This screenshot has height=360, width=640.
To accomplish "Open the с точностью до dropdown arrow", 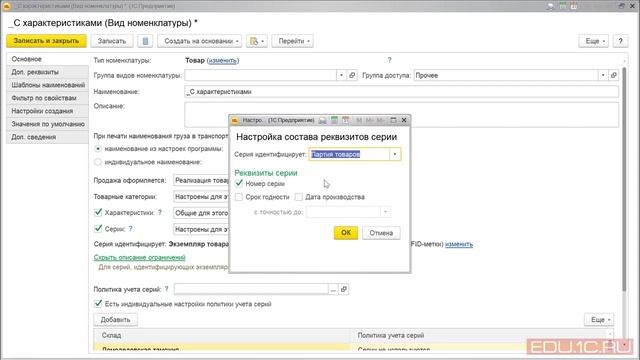I will point(385,212).
